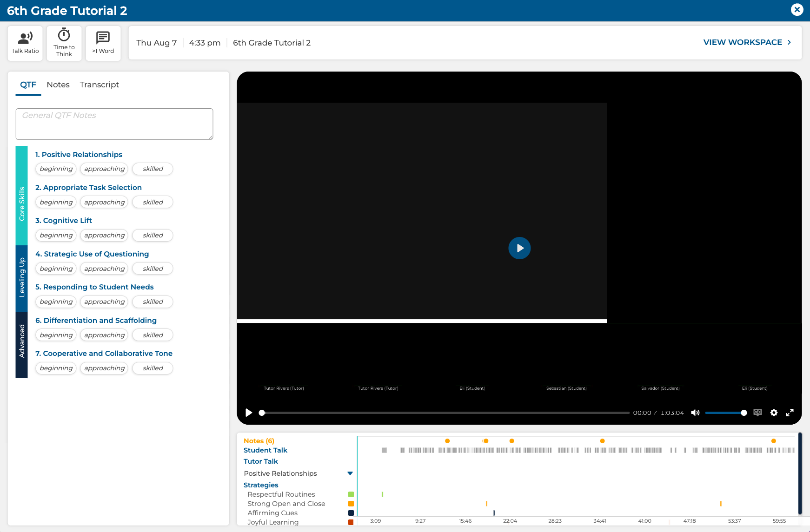Image resolution: width=810 pixels, height=532 pixels.
Task: Enter fullscreen video mode
Action: click(x=790, y=413)
